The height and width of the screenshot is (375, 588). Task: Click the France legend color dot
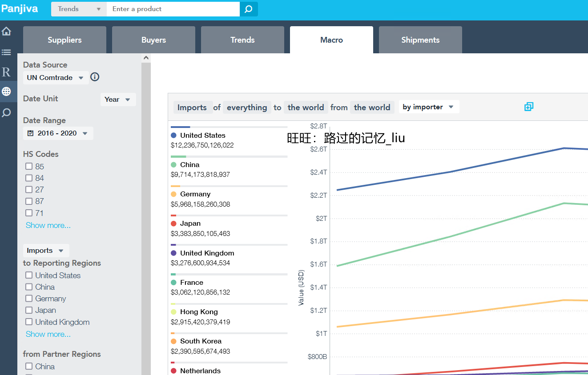(x=173, y=282)
